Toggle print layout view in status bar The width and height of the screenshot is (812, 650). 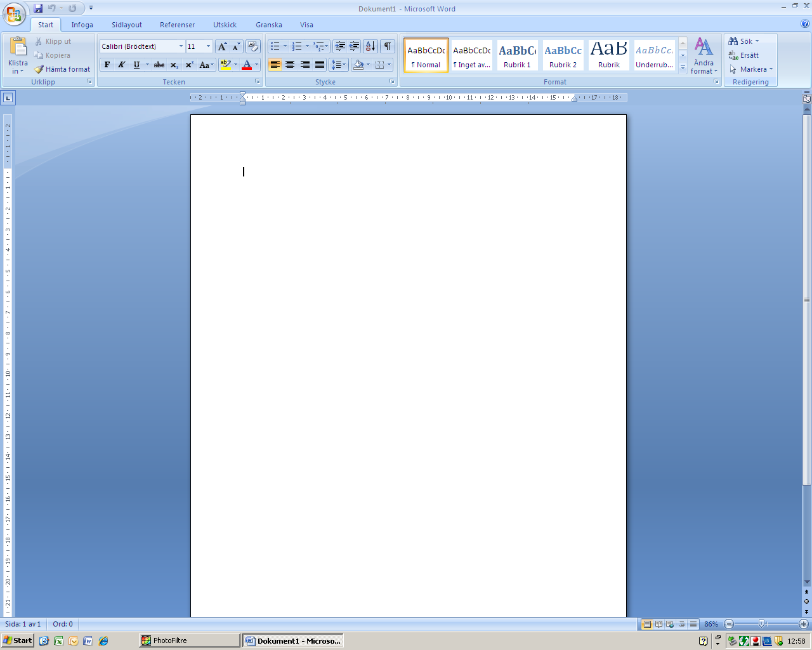[x=646, y=624]
